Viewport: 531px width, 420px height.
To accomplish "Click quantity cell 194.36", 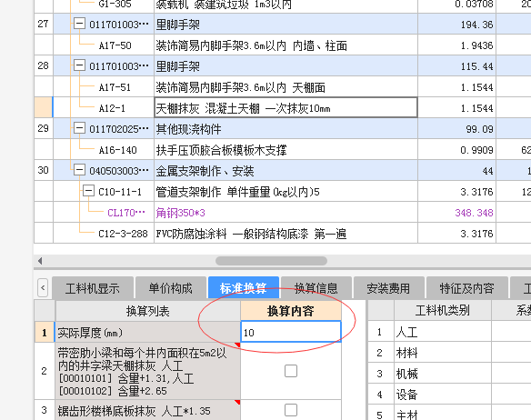I will [x=456, y=24].
